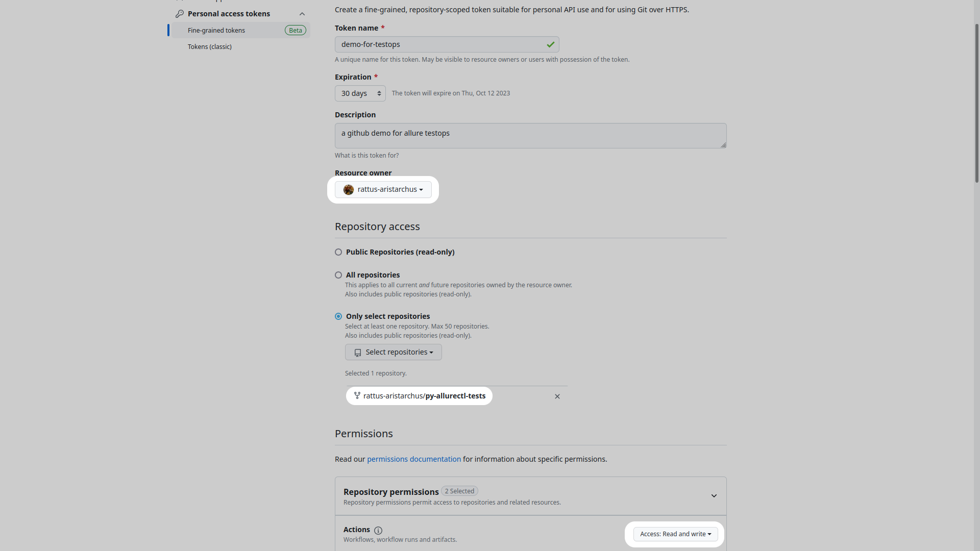This screenshot has height=551, width=980.
Task: Click the resource owner avatar icon
Action: click(x=349, y=190)
